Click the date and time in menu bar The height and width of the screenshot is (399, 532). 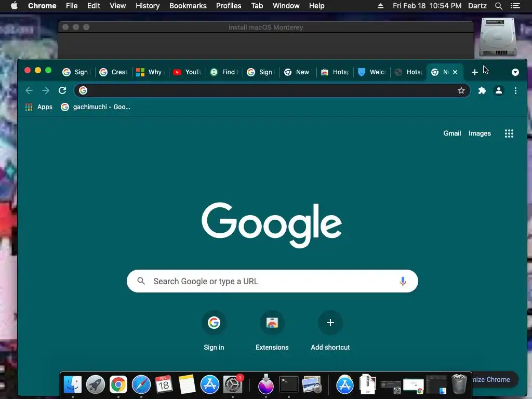click(427, 6)
